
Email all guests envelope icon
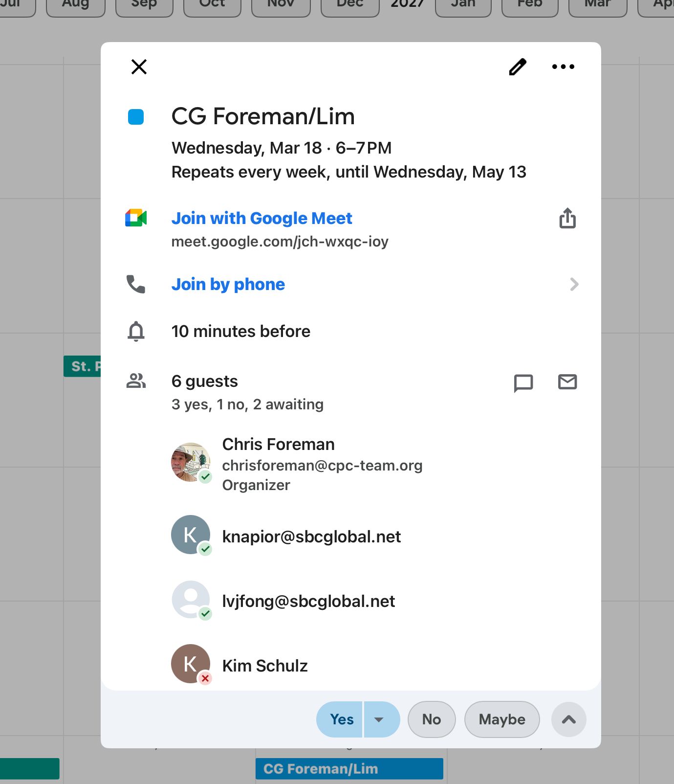tap(567, 381)
